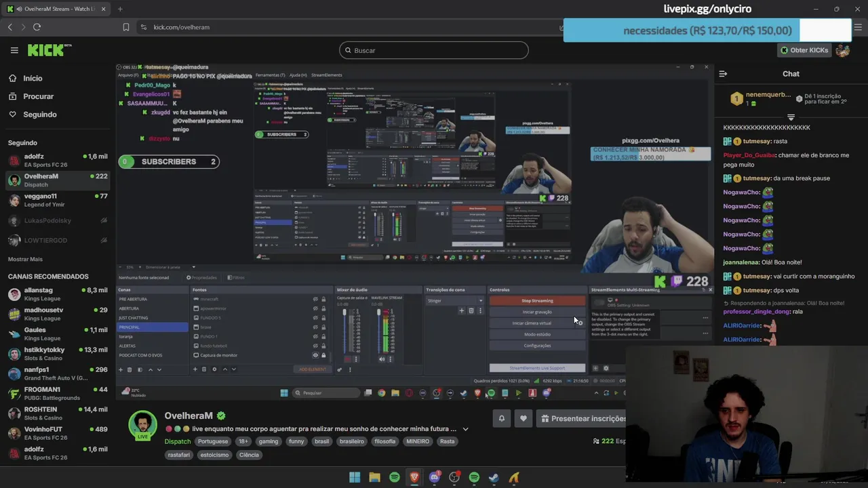Expand Mostrar Mais in followed channels
This screenshot has width=868, height=488.
click(x=25, y=259)
